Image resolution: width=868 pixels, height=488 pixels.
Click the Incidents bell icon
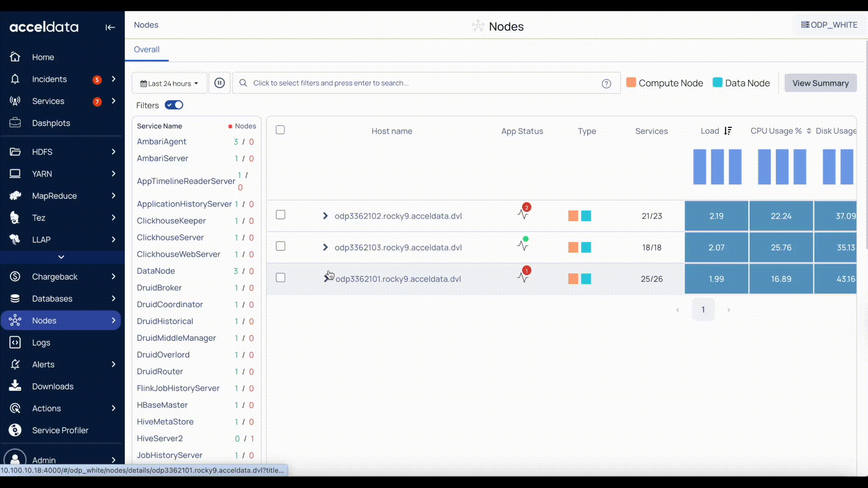click(x=15, y=79)
